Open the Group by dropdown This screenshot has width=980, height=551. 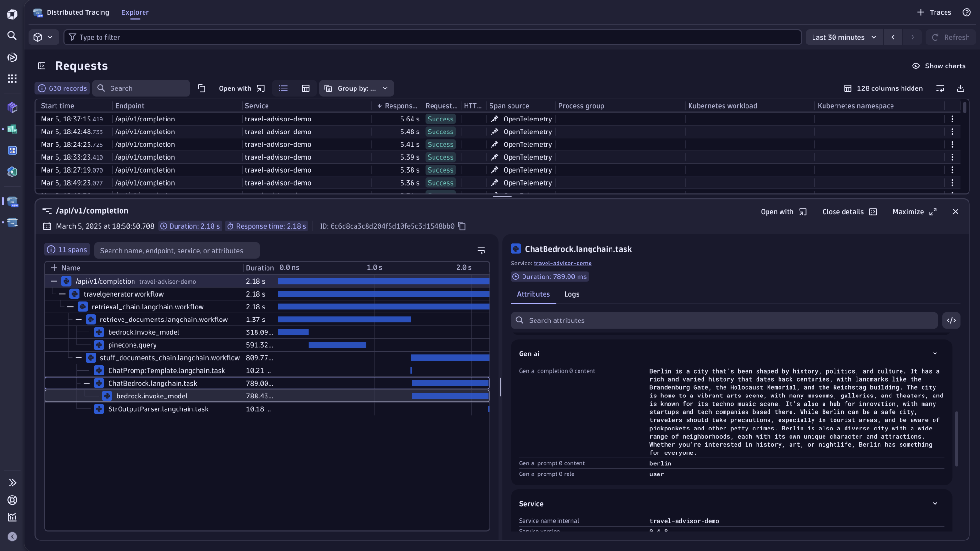(x=356, y=88)
